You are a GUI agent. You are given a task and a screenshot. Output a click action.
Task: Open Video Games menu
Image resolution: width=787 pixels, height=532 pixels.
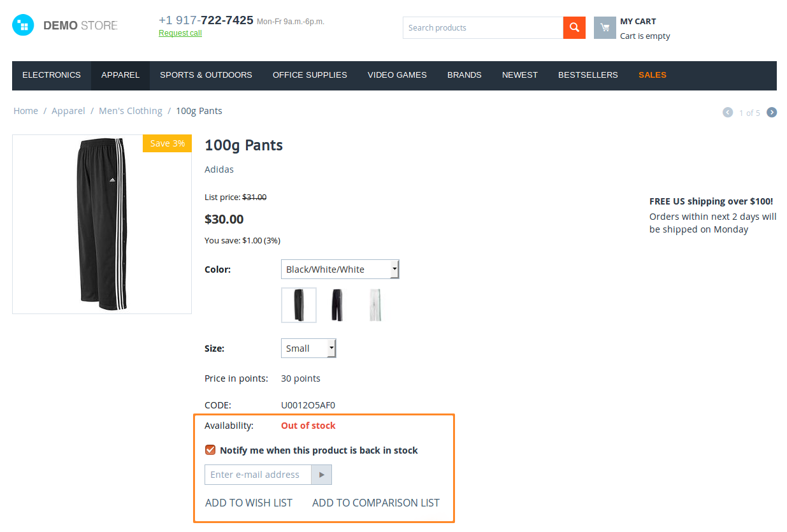pyautogui.click(x=397, y=75)
